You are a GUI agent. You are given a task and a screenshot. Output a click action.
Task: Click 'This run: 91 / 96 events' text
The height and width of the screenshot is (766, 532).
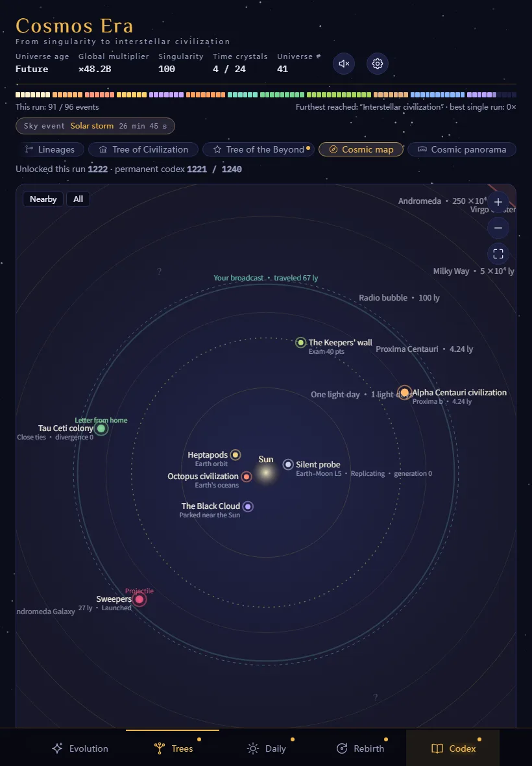click(57, 107)
